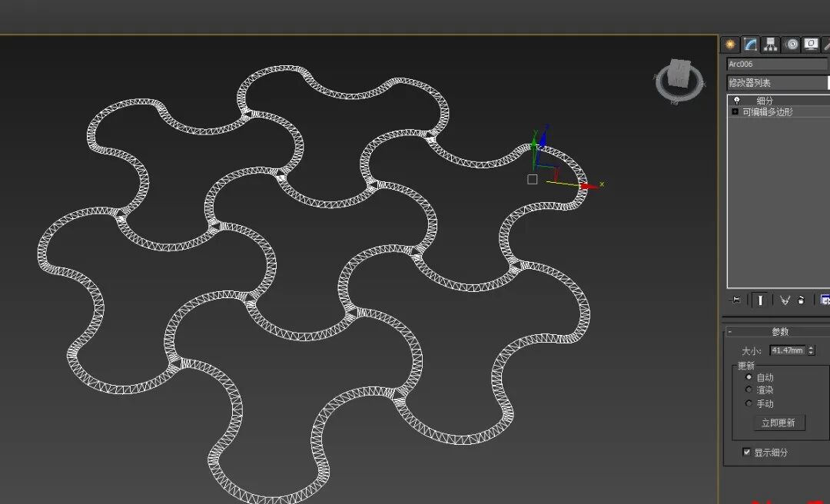Click Make Unique icon below the stack

[x=785, y=300]
